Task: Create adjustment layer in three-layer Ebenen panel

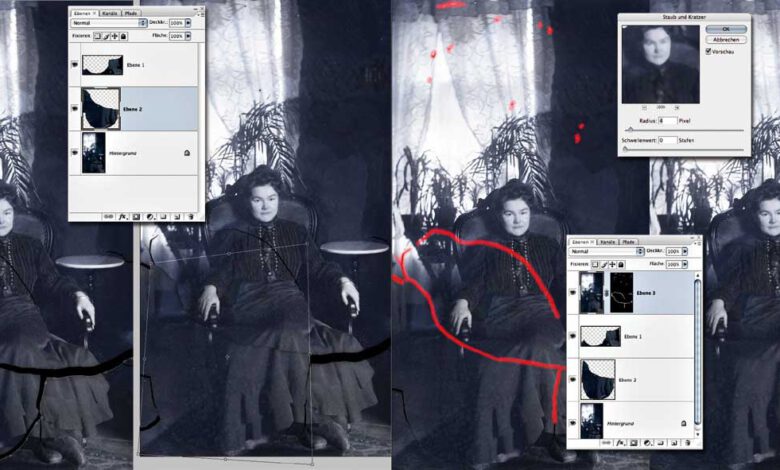Action: pos(151,217)
